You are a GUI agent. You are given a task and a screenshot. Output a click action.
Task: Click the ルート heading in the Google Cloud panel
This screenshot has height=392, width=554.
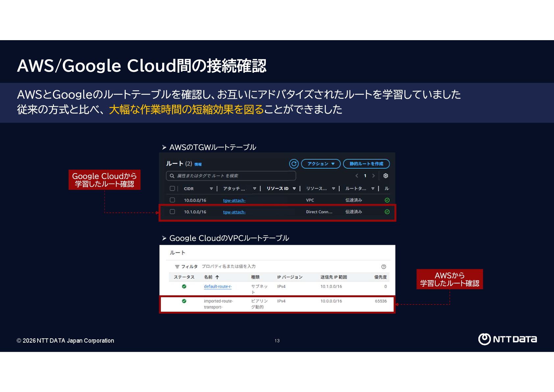point(178,252)
